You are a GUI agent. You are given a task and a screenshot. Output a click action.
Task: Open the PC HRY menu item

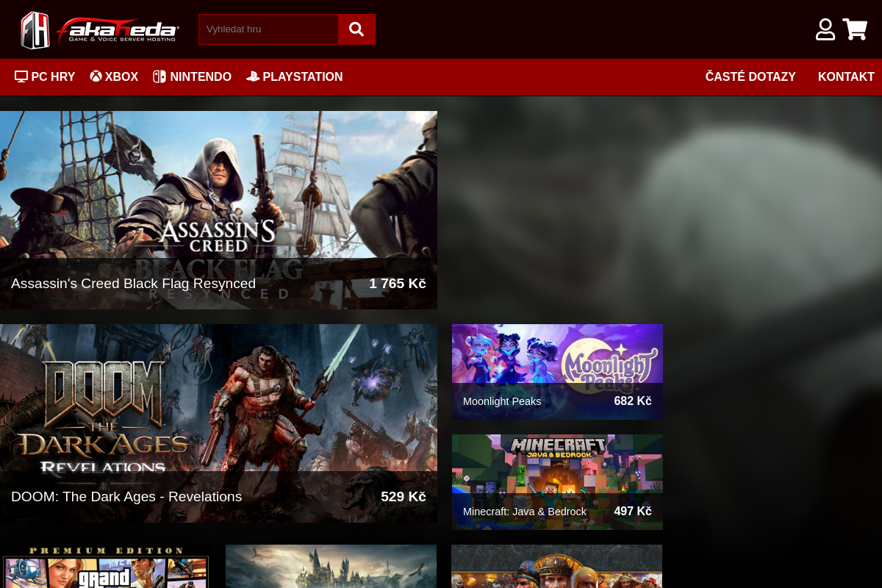click(x=45, y=76)
